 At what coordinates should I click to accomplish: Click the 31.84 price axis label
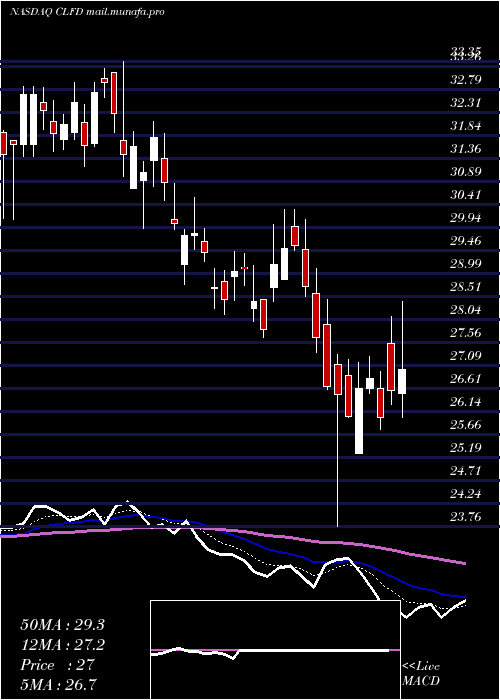pyautogui.click(x=465, y=126)
